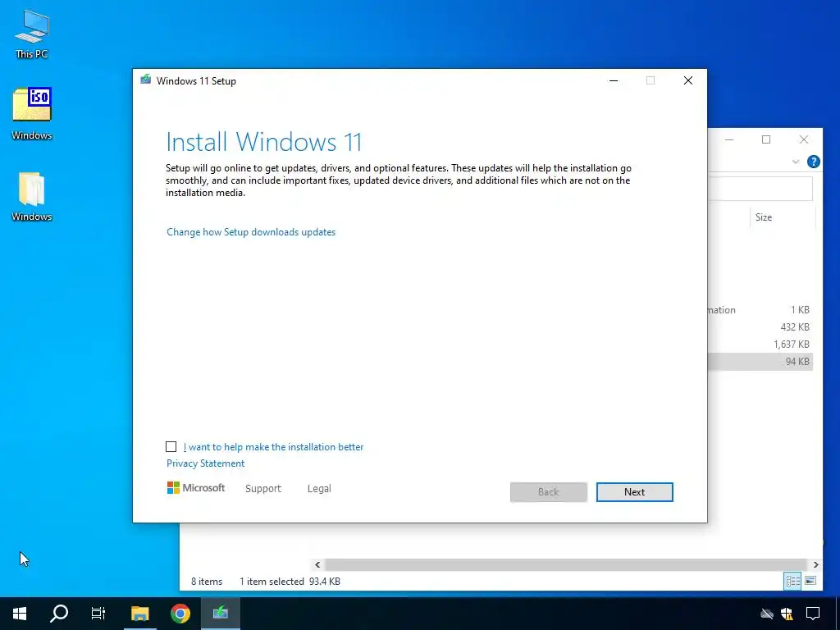
Task: Launch Google Chrome from the taskbar
Action: [x=180, y=613]
